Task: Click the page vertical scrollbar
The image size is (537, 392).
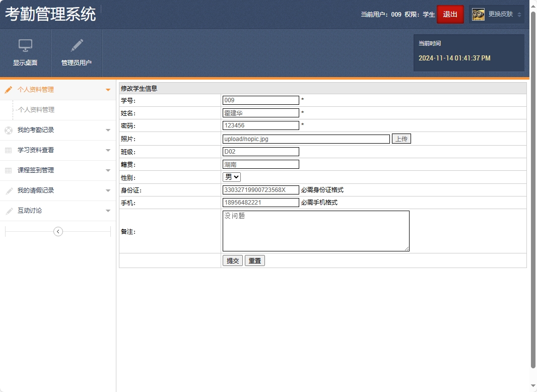Action: [533, 191]
